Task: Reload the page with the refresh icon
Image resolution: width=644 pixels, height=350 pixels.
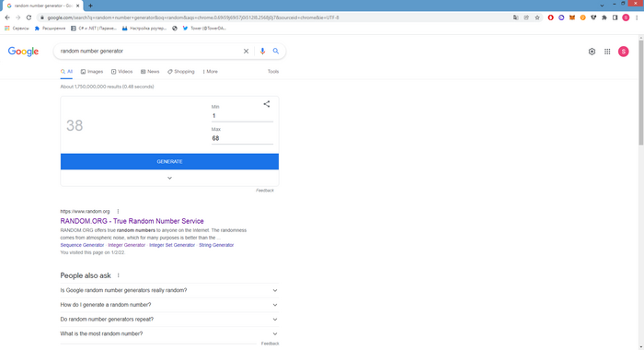Action: (29, 17)
